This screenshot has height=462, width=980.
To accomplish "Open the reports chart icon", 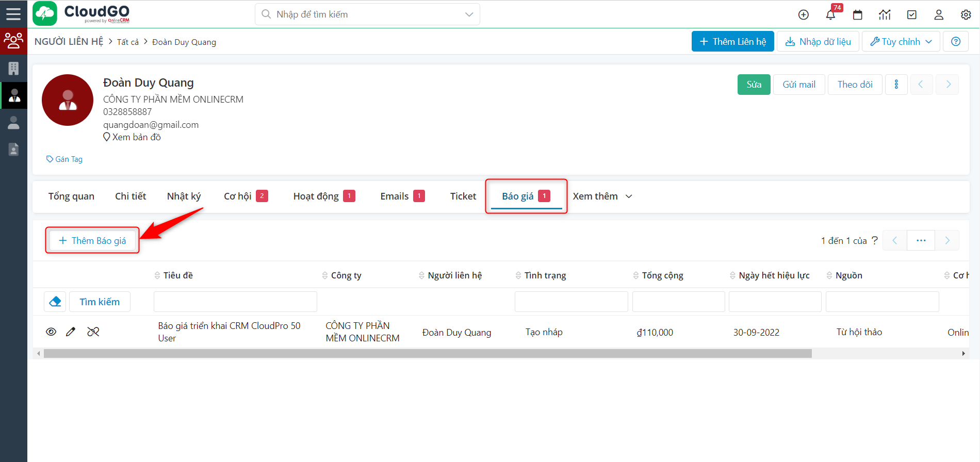I will coord(885,15).
